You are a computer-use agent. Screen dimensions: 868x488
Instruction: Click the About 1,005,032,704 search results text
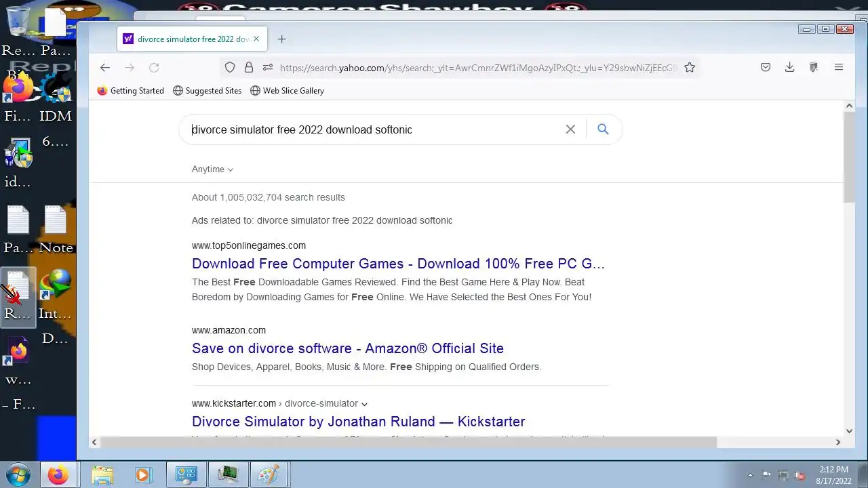coord(269,197)
